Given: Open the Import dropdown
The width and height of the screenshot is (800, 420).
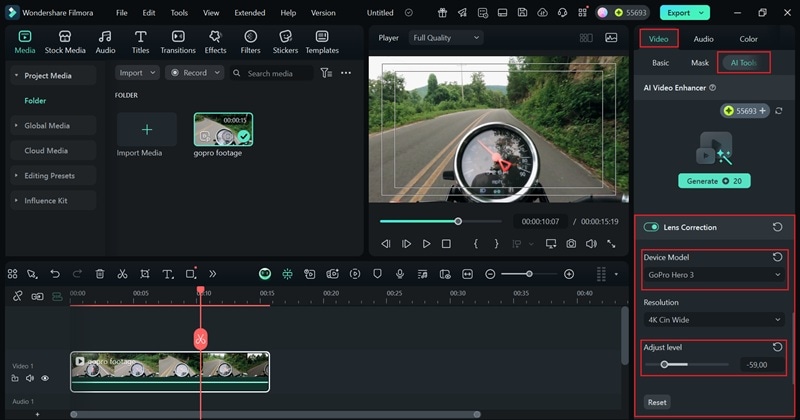Looking at the screenshot, I should [137, 73].
